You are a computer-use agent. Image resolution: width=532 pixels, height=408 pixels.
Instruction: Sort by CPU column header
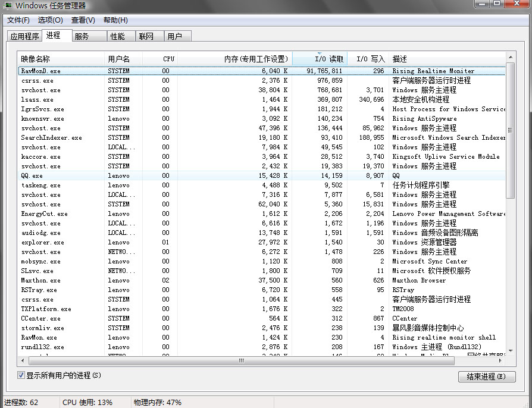[160, 59]
